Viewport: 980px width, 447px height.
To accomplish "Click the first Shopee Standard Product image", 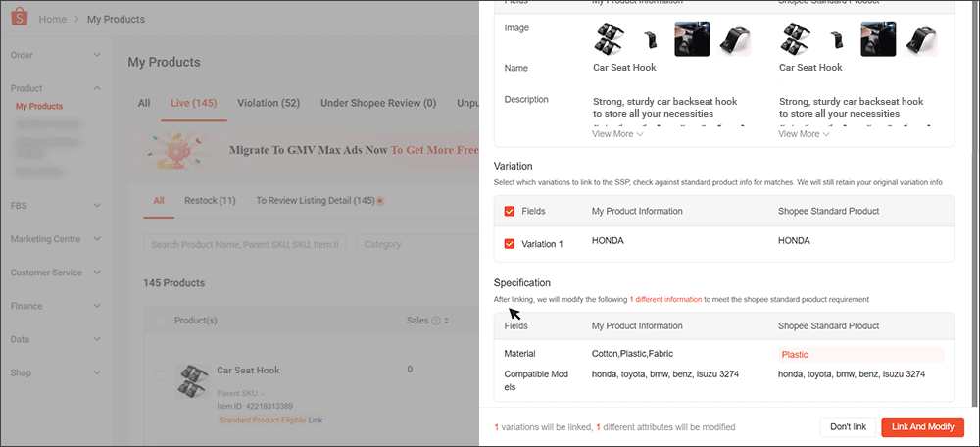I will click(x=797, y=39).
